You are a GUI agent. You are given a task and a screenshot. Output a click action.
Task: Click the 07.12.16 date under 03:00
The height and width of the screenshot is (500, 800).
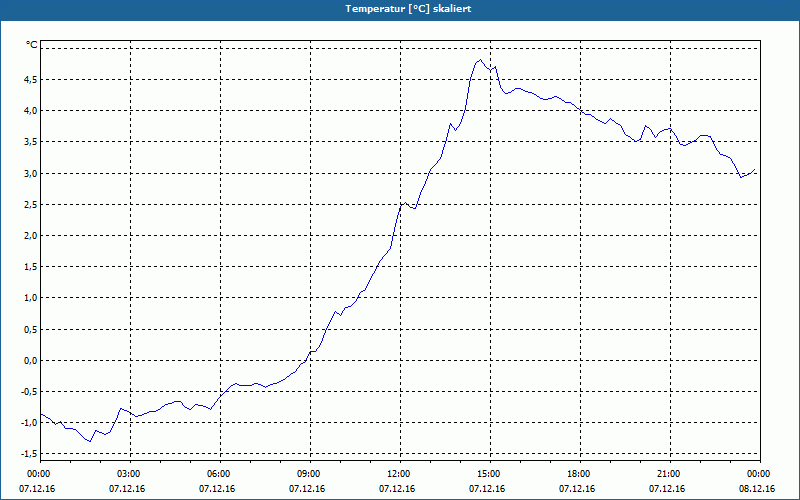[x=127, y=489]
